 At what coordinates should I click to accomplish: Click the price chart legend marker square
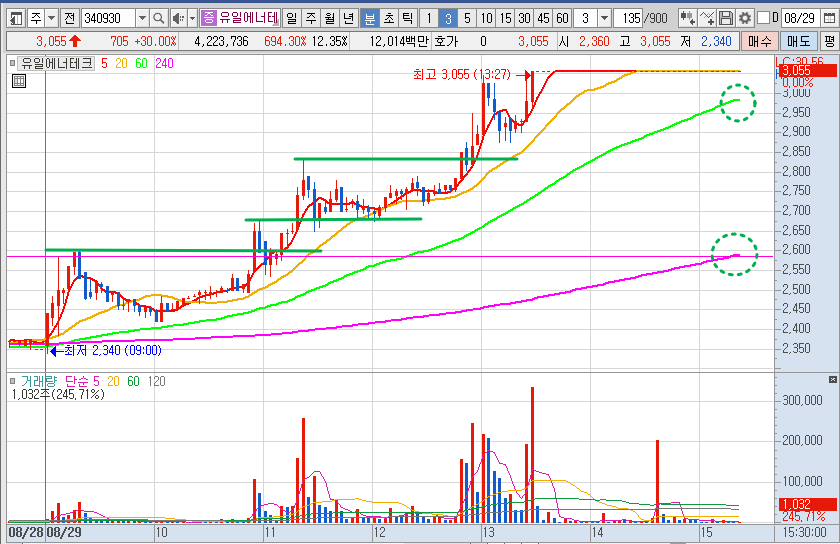pos(12,63)
